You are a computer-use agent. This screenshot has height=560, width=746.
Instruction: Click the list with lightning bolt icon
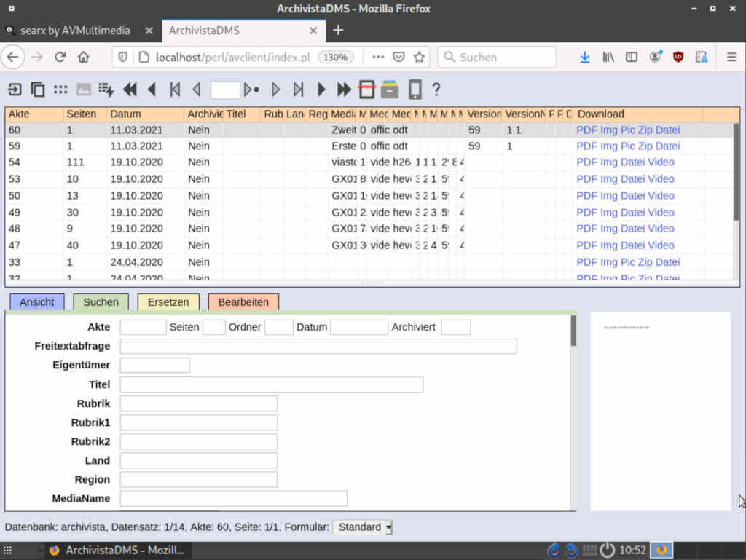tap(106, 90)
